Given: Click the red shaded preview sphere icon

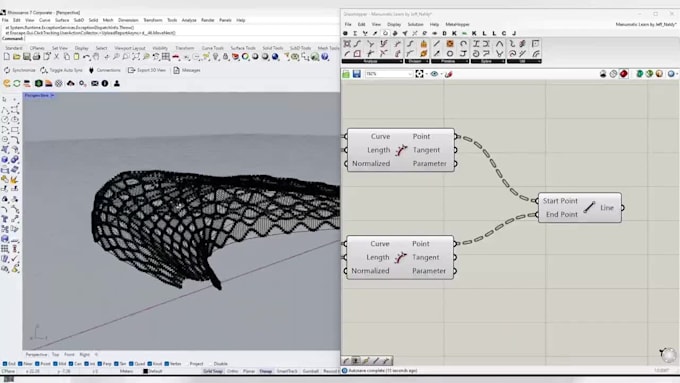Looking at the screenshot, I should 624,74.
